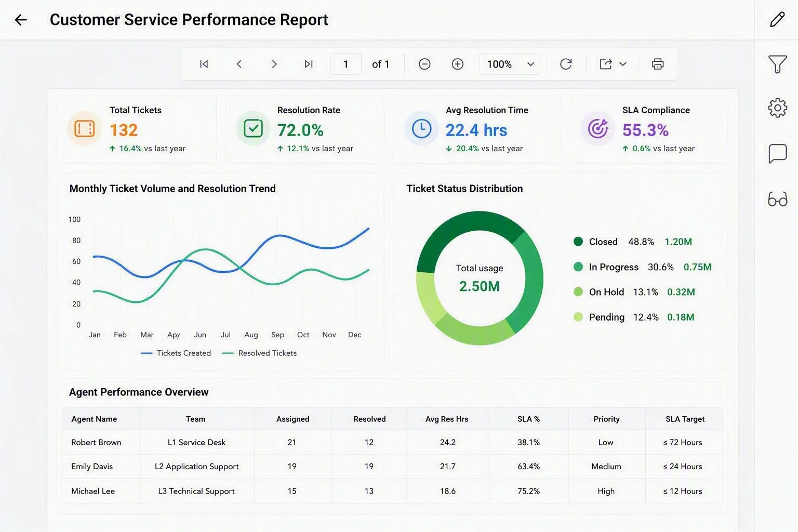798x532 pixels.
Task: Open the comments panel
Action: (777, 154)
